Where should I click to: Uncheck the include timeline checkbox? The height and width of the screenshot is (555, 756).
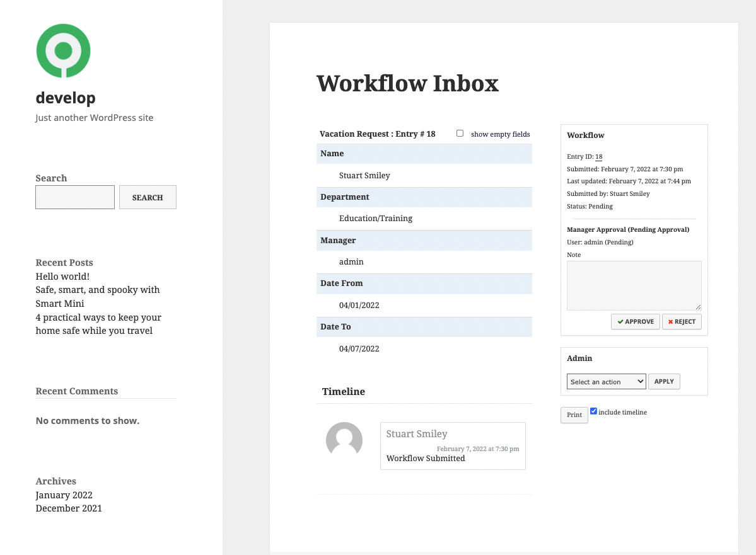[x=593, y=411]
